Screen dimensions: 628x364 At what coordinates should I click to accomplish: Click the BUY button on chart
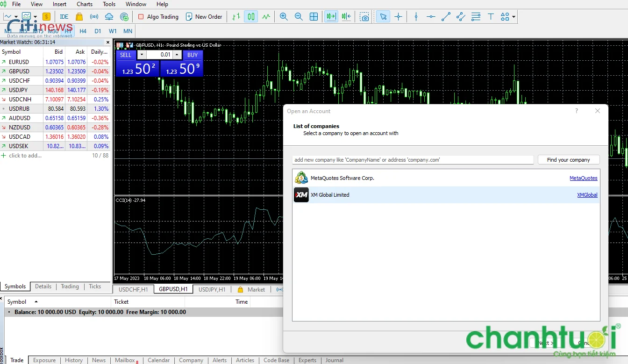[x=193, y=55]
